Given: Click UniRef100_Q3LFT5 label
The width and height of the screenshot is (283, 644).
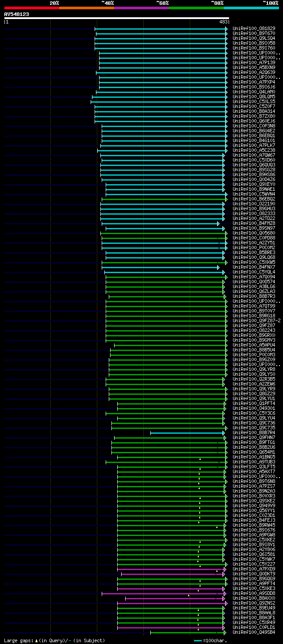Looking at the screenshot, I should tap(254, 467).
